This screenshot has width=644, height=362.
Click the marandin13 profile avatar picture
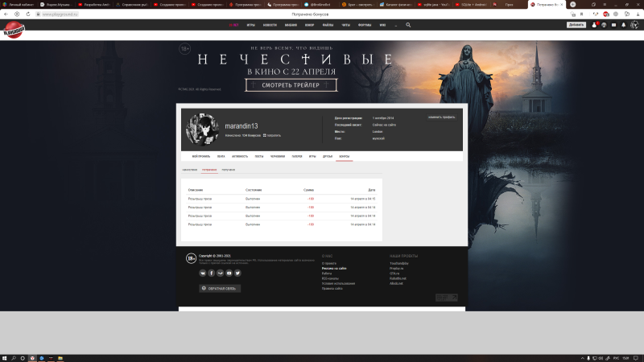(x=202, y=130)
